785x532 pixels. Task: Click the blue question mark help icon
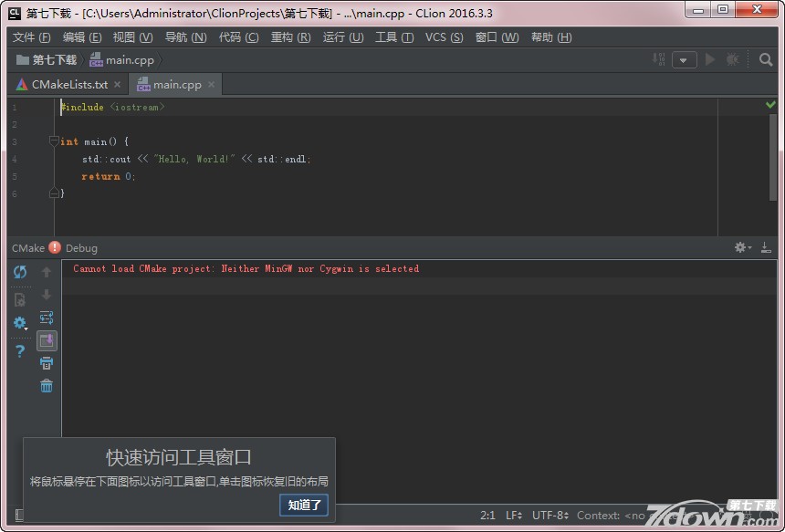coord(19,351)
